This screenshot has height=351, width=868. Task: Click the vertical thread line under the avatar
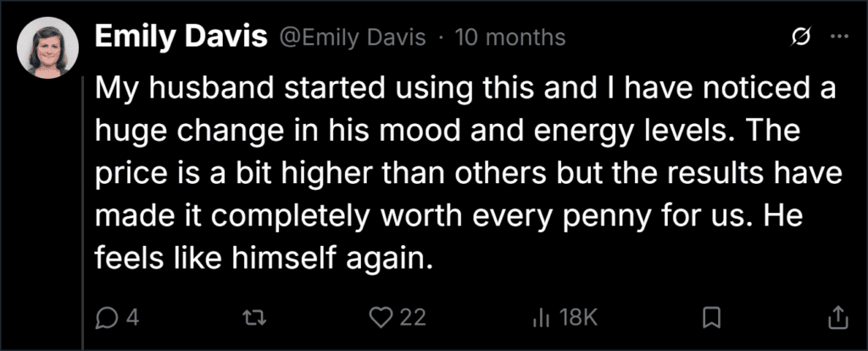click(x=83, y=214)
